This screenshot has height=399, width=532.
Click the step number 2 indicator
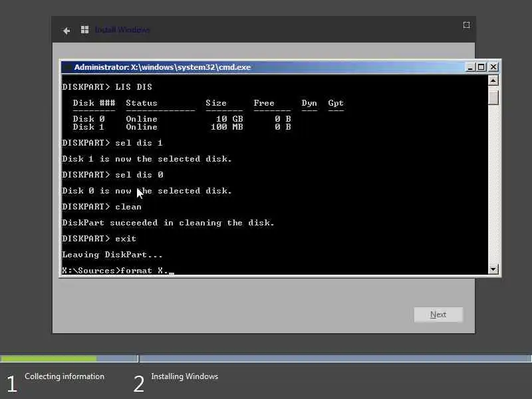pos(139,384)
